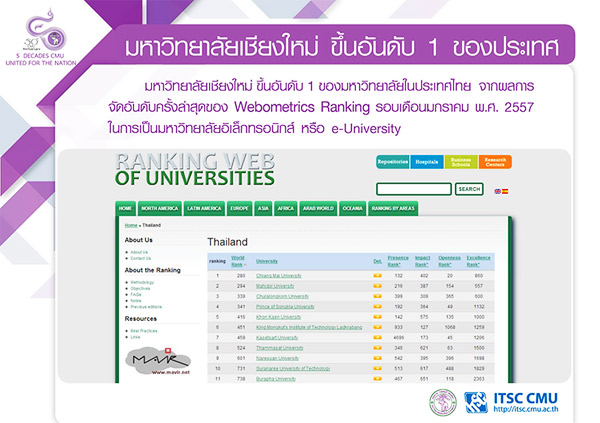The width and height of the screenshot is (600, 423).
Task: Open the LATIN AMERICA tab
Action: [204, 208]
